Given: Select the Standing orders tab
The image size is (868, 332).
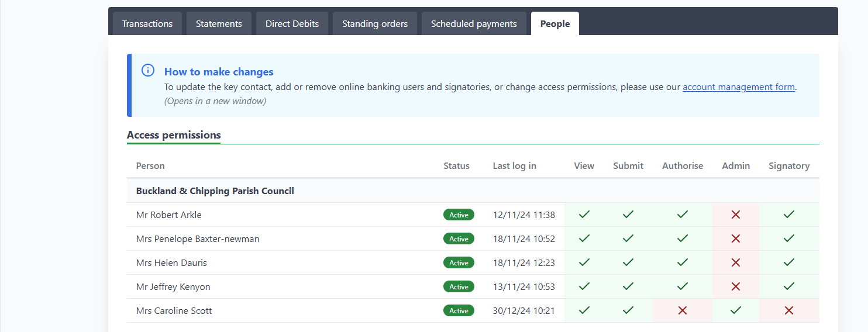Looking at the screenshot, I should (x=375, y=24).
